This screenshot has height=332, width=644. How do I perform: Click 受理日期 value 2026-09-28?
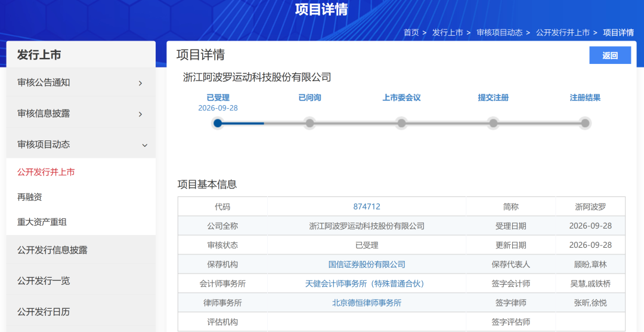click(590, 226)
